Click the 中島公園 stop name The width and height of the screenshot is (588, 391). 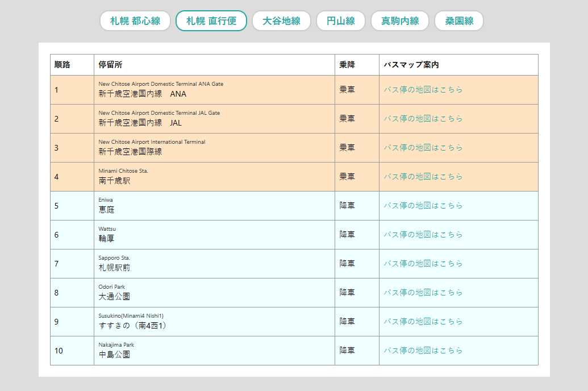pos(114,355)
